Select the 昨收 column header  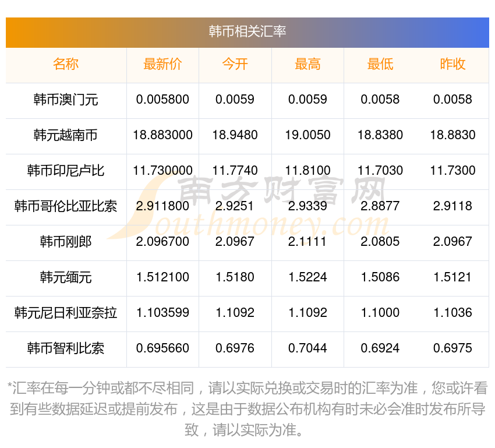pyautogui.click(x=452, y=64)
